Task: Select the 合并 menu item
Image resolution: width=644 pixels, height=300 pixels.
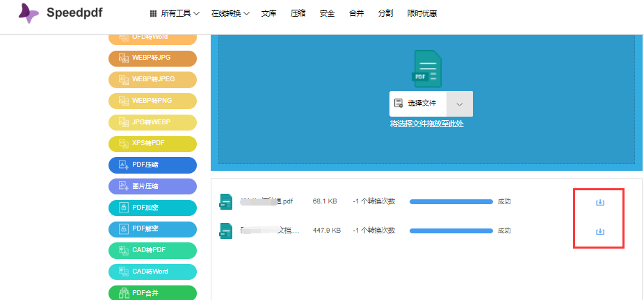Action: coord(356,13)
